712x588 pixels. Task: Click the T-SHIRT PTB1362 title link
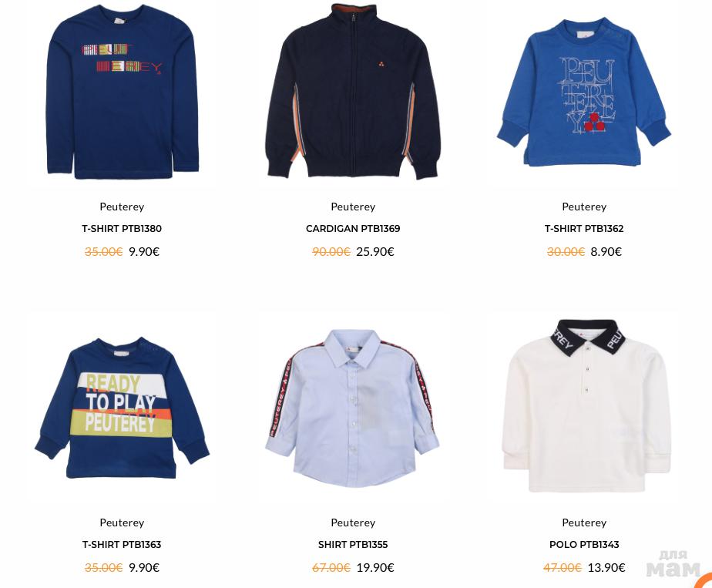(584, 228)
